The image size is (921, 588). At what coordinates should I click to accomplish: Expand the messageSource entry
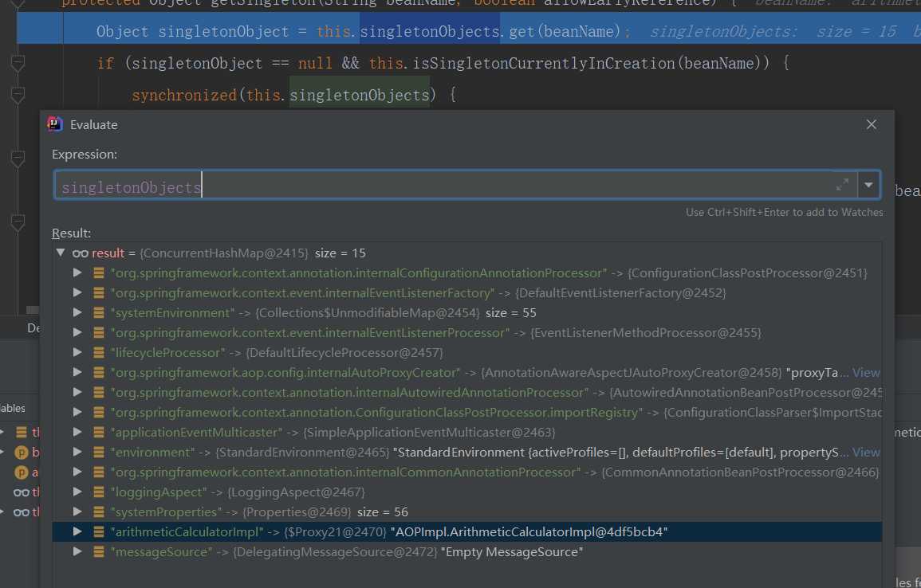77,552
